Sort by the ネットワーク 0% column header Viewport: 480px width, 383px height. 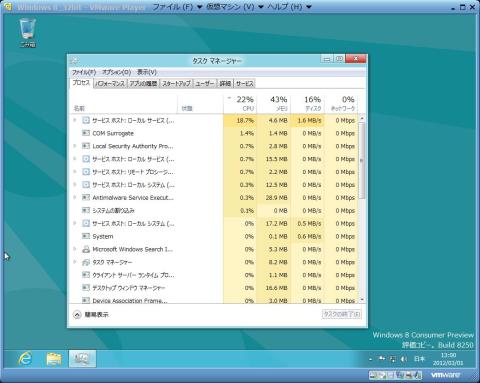341,103
